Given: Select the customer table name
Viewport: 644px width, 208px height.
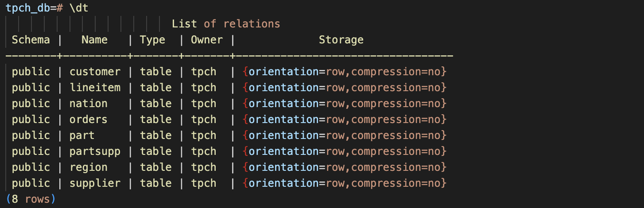Looking at the screenshot, I should click(95, 72).
